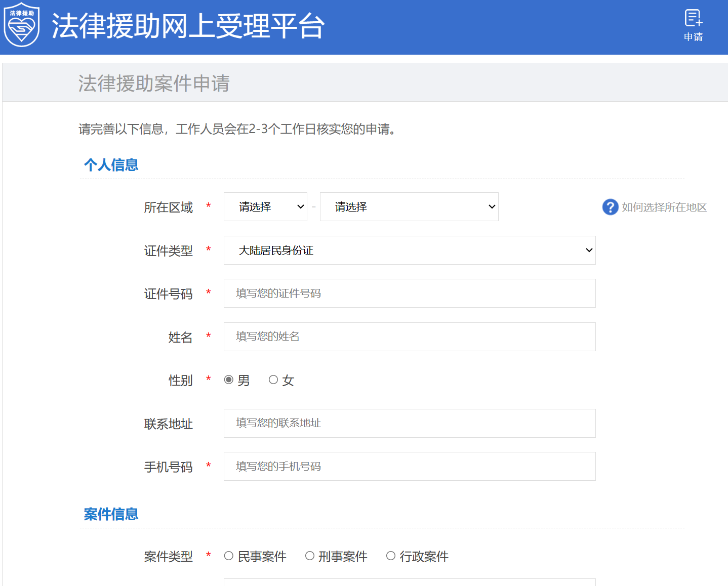
Task: Choose 民事案件 case type option
Action: [x=229, y=556]
